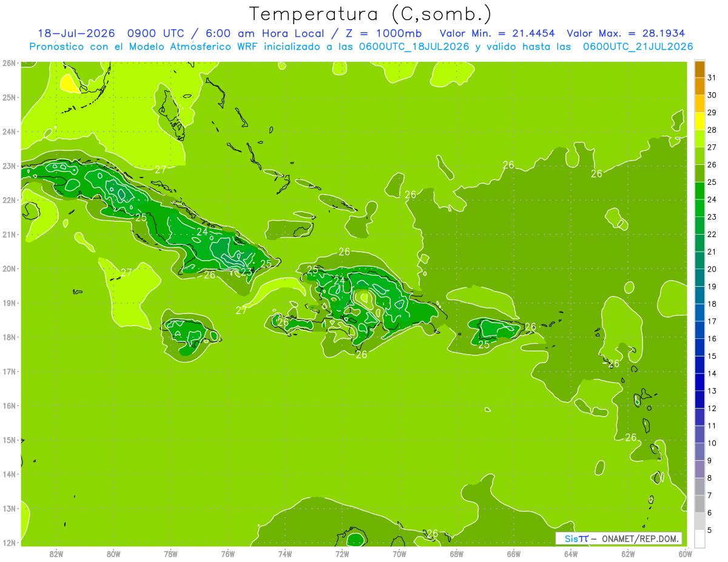Click the bright yellow swatch in the color legend

[699, 121]
